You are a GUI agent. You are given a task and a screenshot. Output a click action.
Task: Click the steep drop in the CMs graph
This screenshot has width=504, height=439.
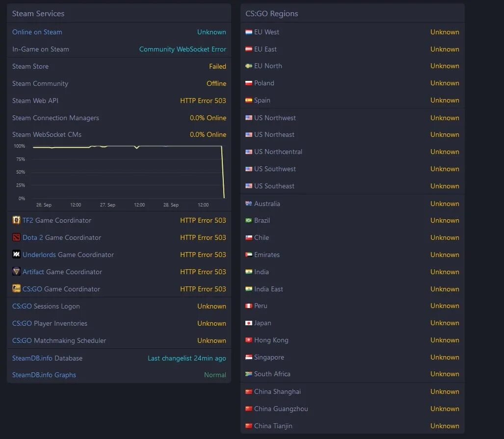pos(223,172)
